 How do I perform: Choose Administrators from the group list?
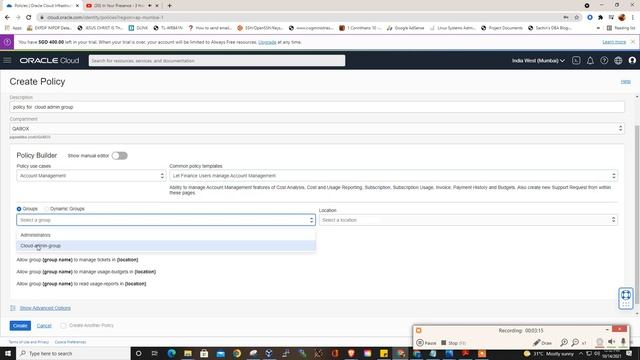(166, 235)
